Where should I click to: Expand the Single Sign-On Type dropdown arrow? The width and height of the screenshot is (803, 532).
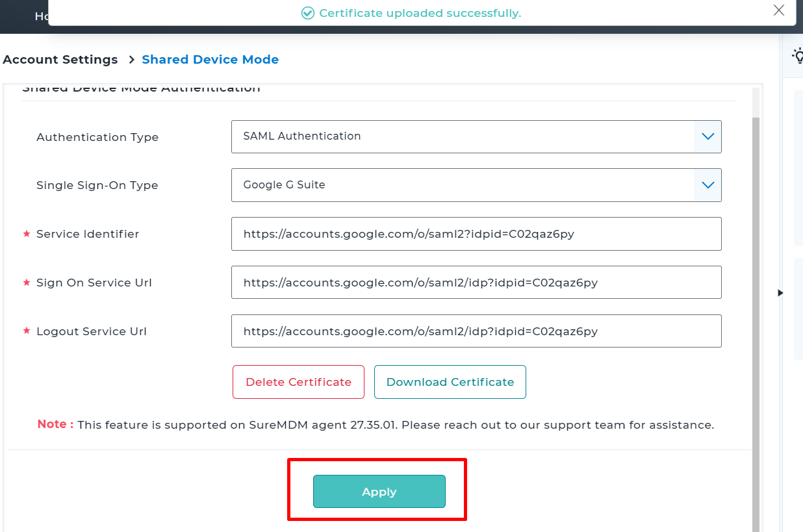(x=707, y=185)
